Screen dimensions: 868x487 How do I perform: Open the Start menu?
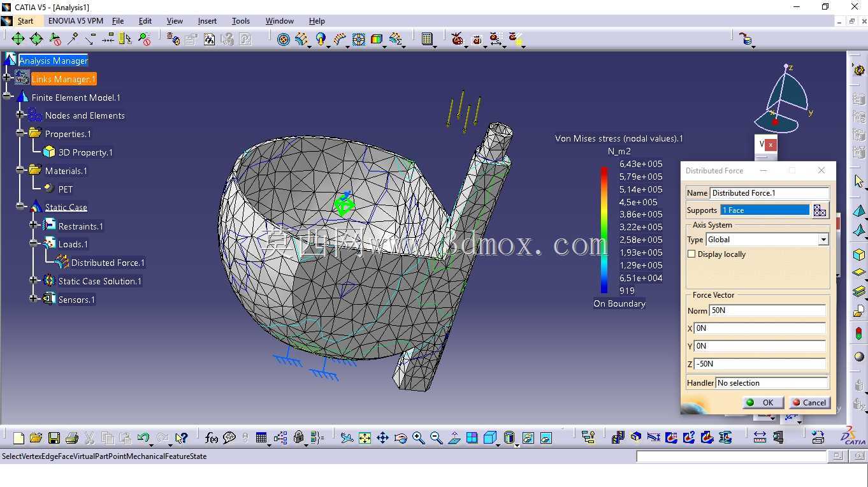[25, 21]
